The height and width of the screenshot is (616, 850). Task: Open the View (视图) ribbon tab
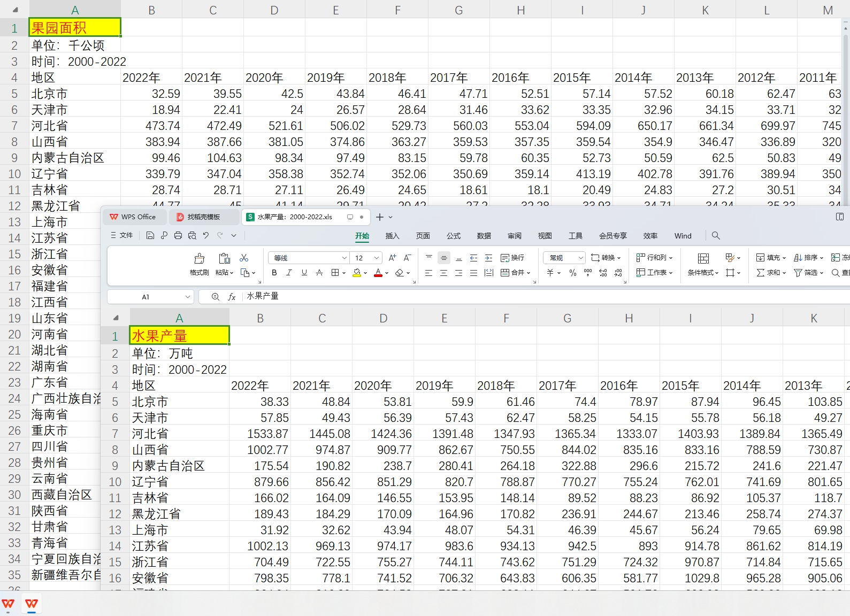545,236
